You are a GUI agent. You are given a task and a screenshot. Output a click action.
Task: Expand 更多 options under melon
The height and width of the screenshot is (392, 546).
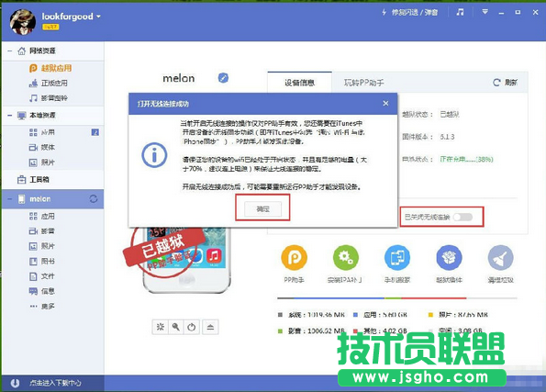pos(42,307)
